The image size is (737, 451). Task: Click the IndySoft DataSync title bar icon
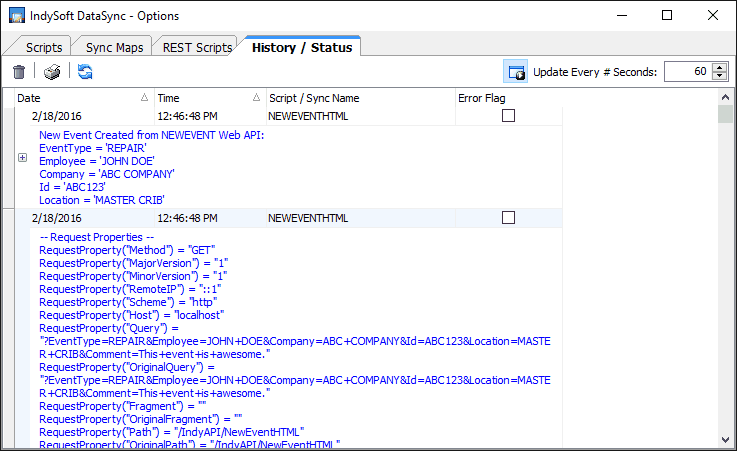(17, 16)
